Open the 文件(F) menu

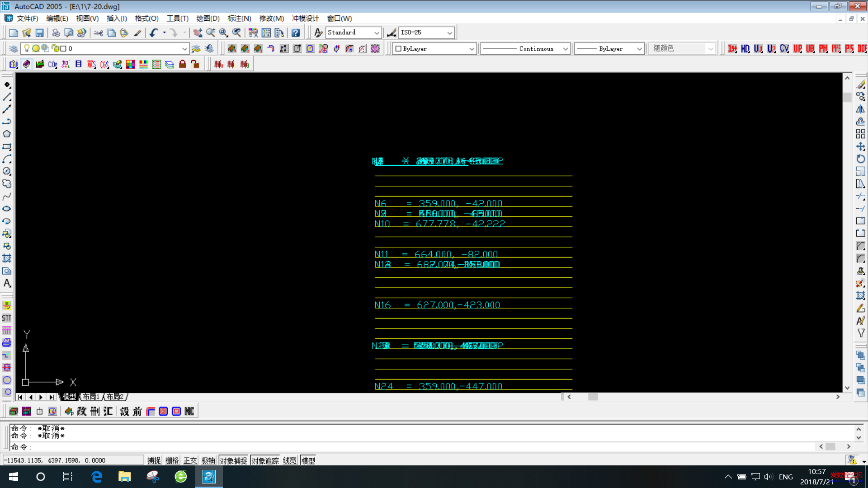pos(27,19)
